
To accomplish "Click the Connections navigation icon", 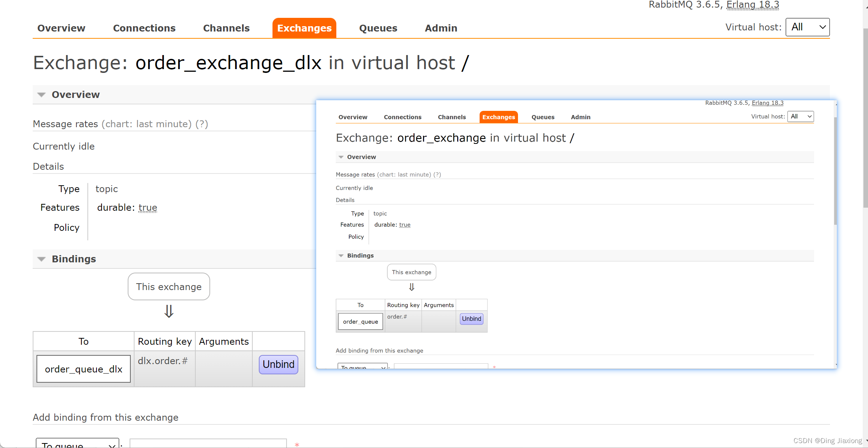I will point(144,27).
